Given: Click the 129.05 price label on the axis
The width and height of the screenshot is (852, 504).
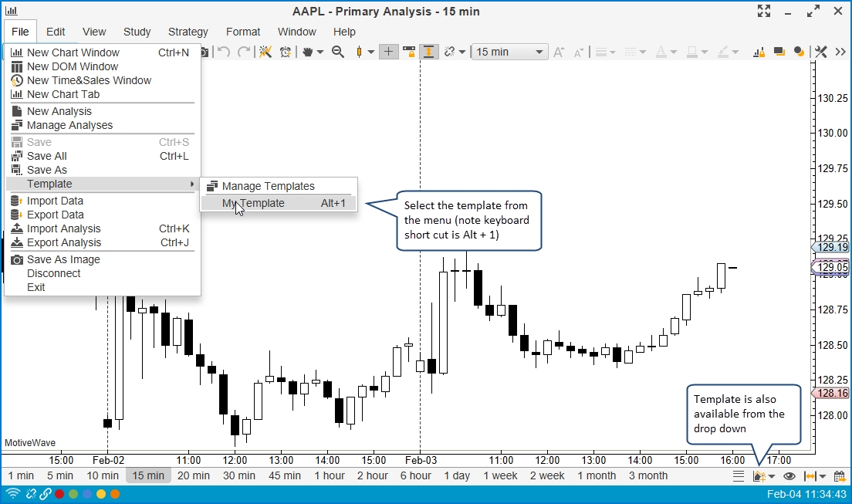Looking at the screenshot, I should click(831, 267).
